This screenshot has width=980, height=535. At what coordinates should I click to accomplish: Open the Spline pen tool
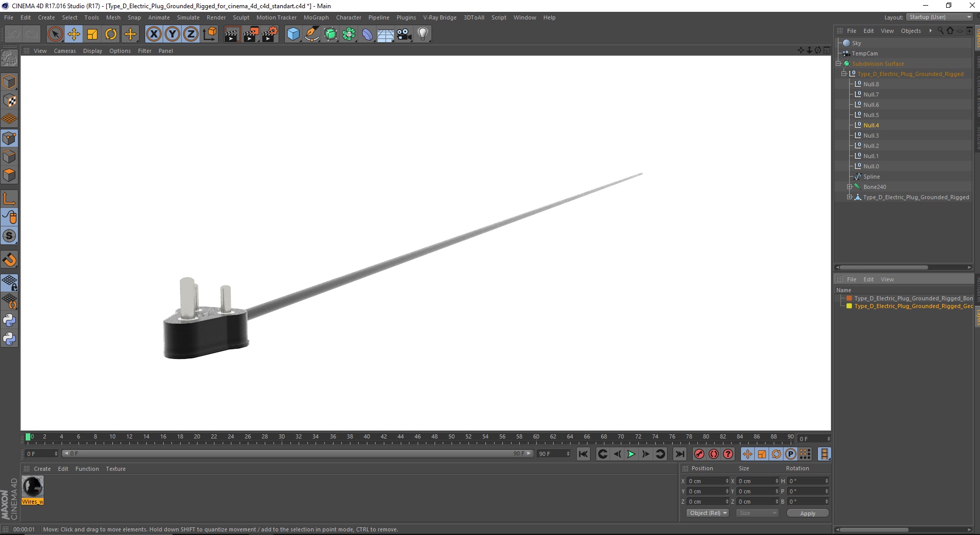click(x=312, y=34)
